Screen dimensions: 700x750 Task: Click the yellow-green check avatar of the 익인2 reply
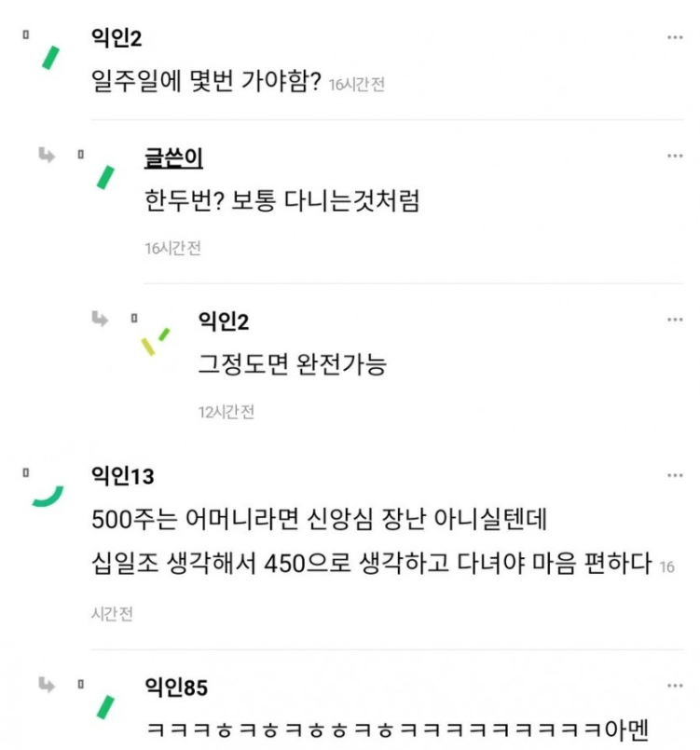point(155,341)
